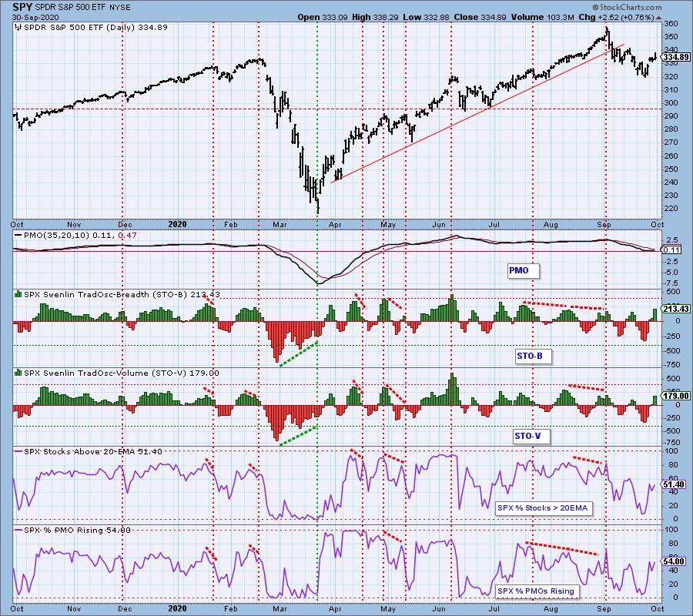Click the Close 334.89 value in the header

[x=480, y=17]
